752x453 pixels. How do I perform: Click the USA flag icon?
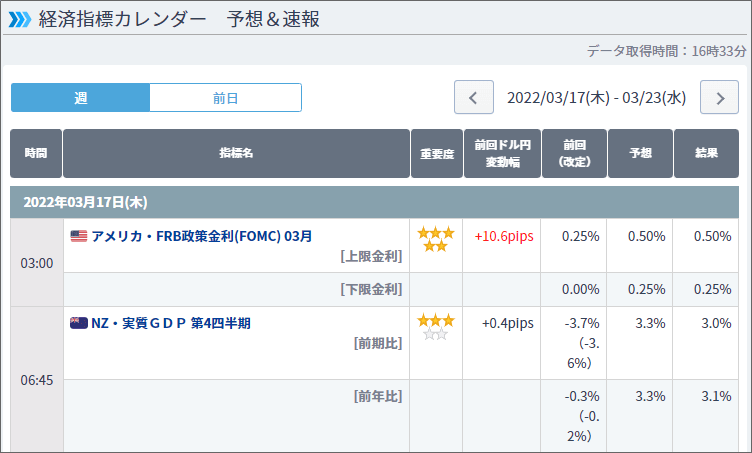point(79,237)
